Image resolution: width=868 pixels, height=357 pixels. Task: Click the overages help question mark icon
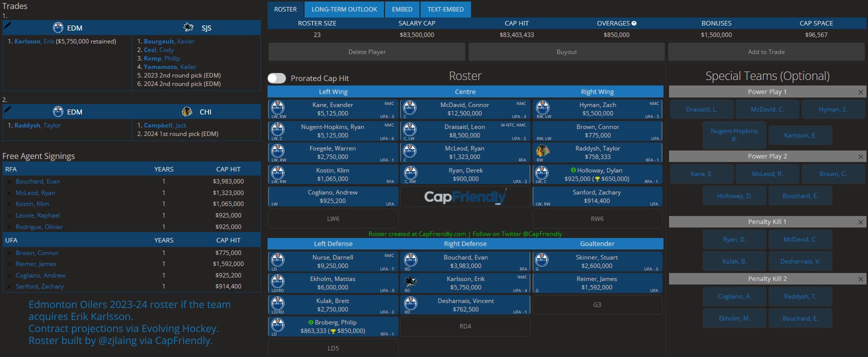[x=634, y=23]
